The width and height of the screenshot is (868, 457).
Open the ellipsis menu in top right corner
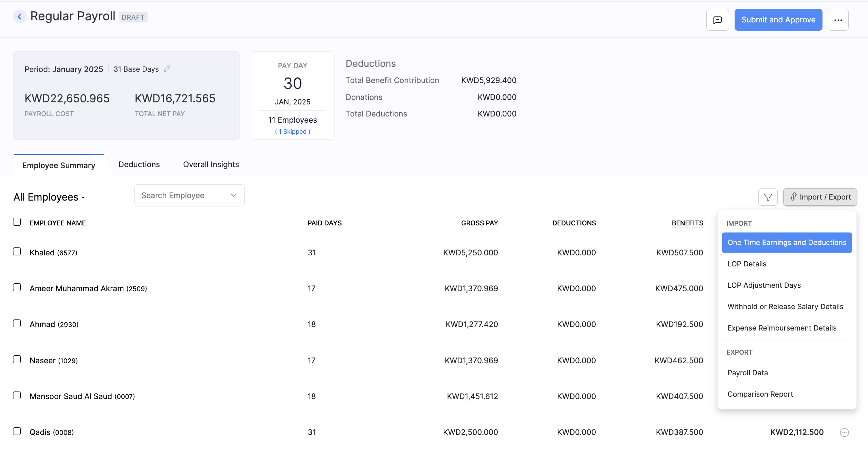pos(838,20)
